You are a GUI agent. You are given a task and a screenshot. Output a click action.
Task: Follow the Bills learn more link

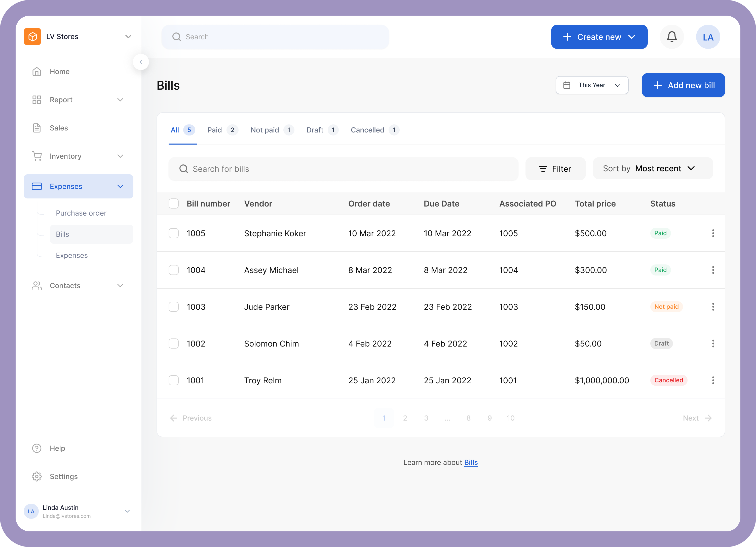(471, 462)
